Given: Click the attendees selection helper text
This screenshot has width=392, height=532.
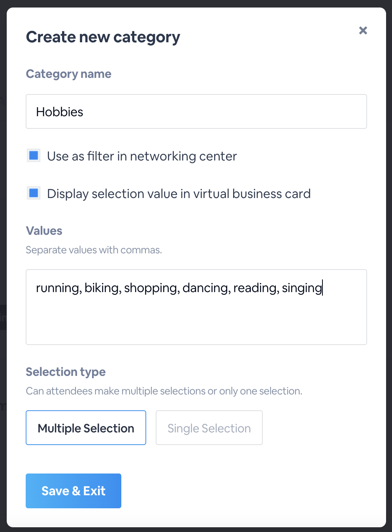Looking at the screenshot, I should click(164, 391).
